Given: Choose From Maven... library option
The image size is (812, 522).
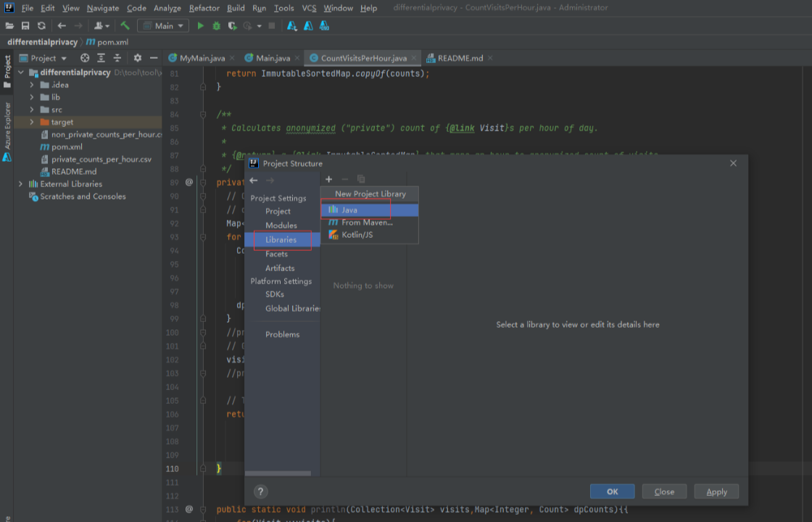Looking at the screenshot, I should pyautogui.click(x=369, y=222).
